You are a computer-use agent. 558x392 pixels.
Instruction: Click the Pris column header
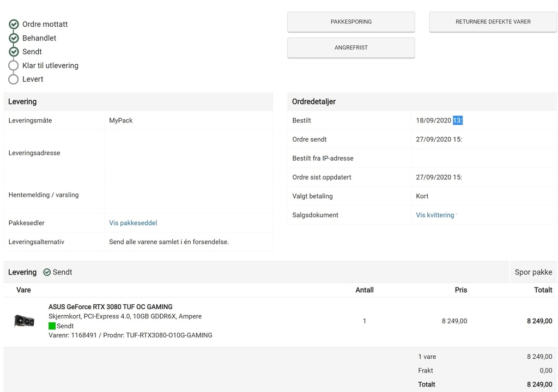click(461, 290)
